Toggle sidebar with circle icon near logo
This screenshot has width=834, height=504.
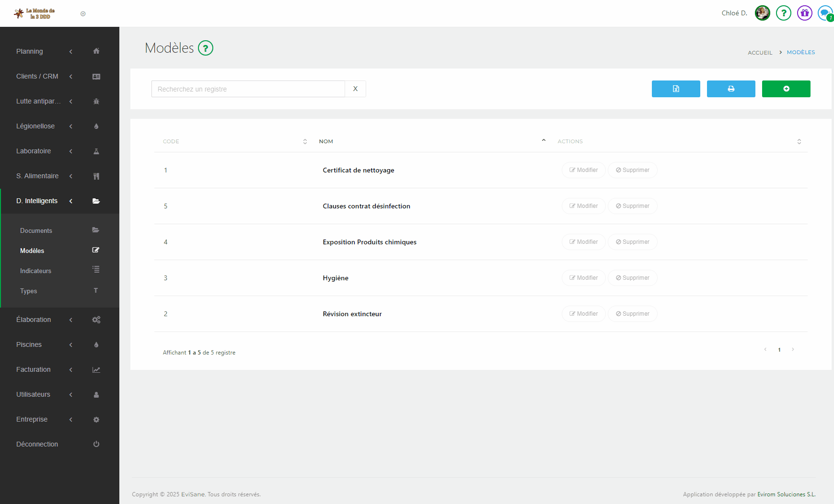(83, 14)
